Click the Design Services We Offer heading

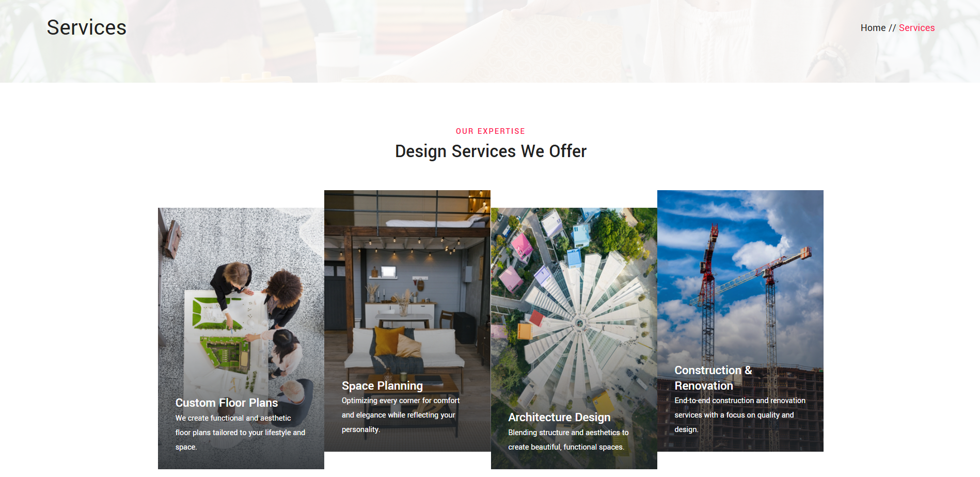coord(491,151)
